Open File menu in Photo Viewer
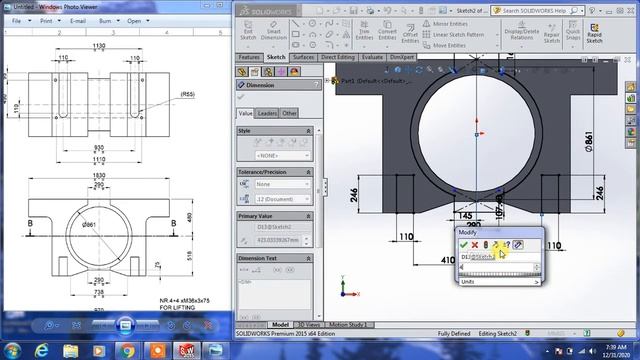This screenshot has width=640, height=360. (21, 21)
